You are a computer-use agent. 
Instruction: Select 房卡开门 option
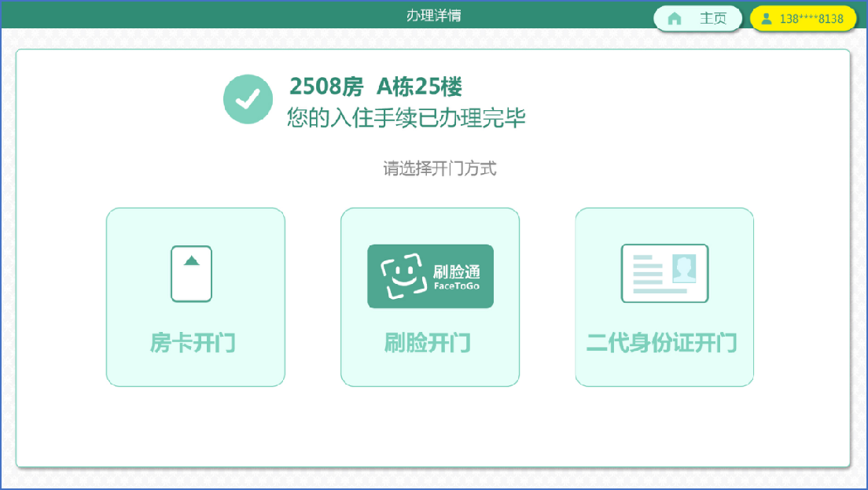point(196,297)
